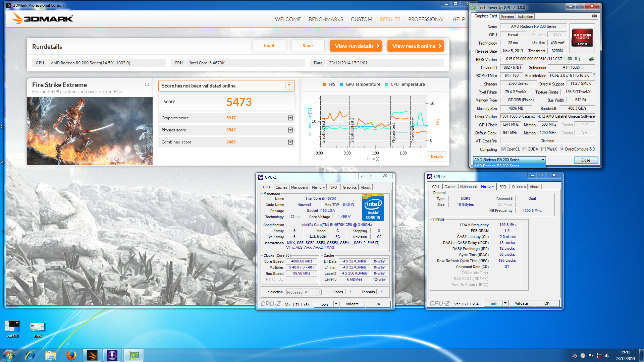Click the CPU-Z title bar icon of left window
644x362 pixels.
261,177
